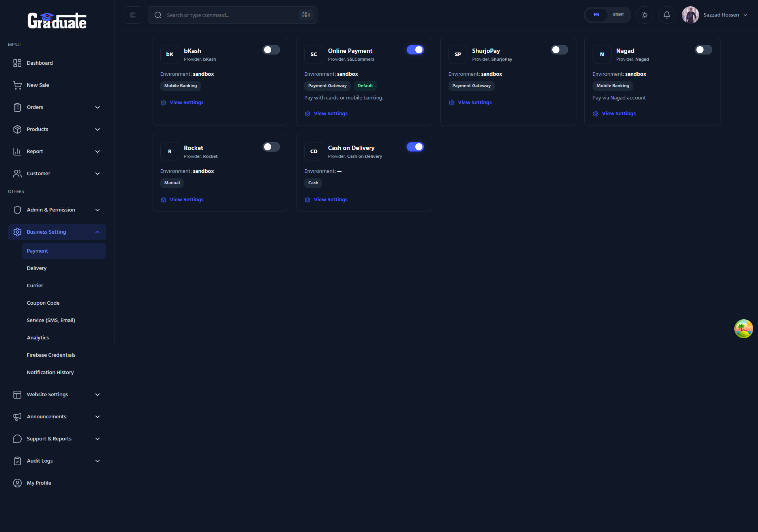Open View Settings for Cash on Delivery

326,200
